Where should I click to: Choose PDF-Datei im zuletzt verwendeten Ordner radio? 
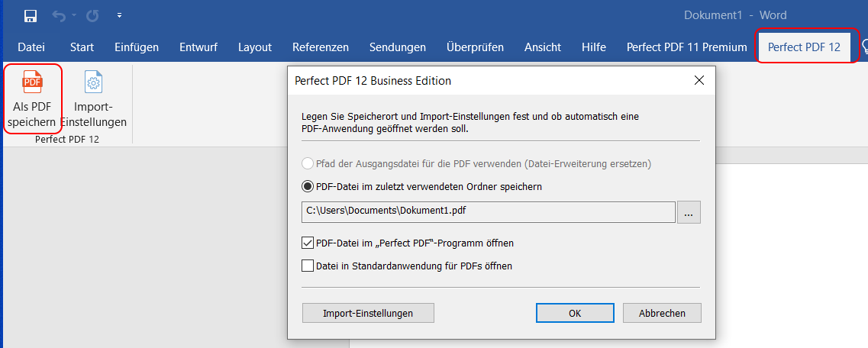click(307, 186)
